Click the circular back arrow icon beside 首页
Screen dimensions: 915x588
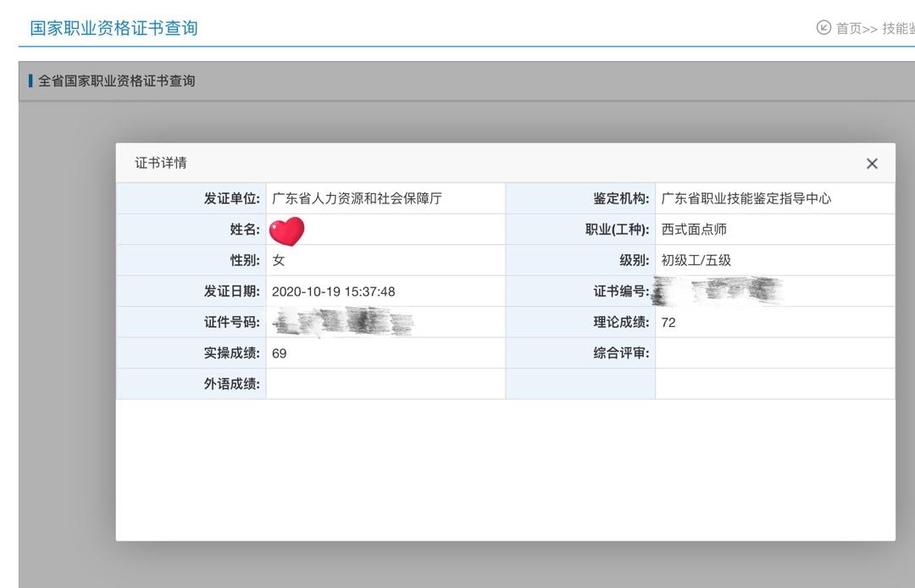tap(823, 28)
